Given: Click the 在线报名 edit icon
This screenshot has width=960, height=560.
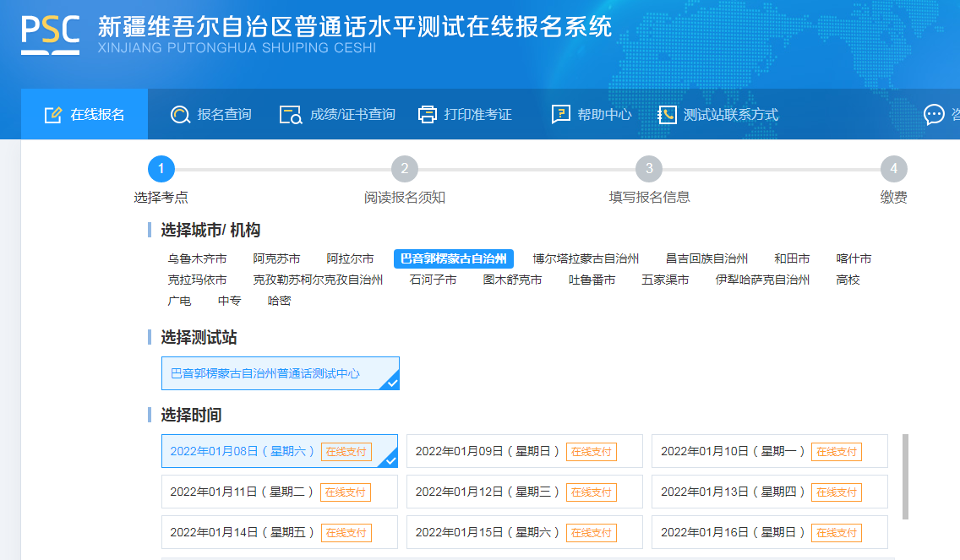Looking at the screenshot, I should tap(53, 115).
